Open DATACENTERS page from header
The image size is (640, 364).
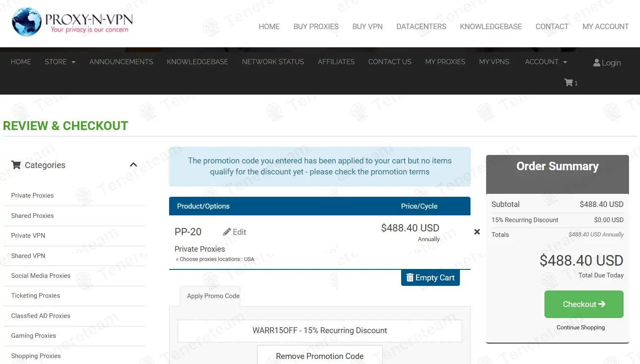click(421, 27)
